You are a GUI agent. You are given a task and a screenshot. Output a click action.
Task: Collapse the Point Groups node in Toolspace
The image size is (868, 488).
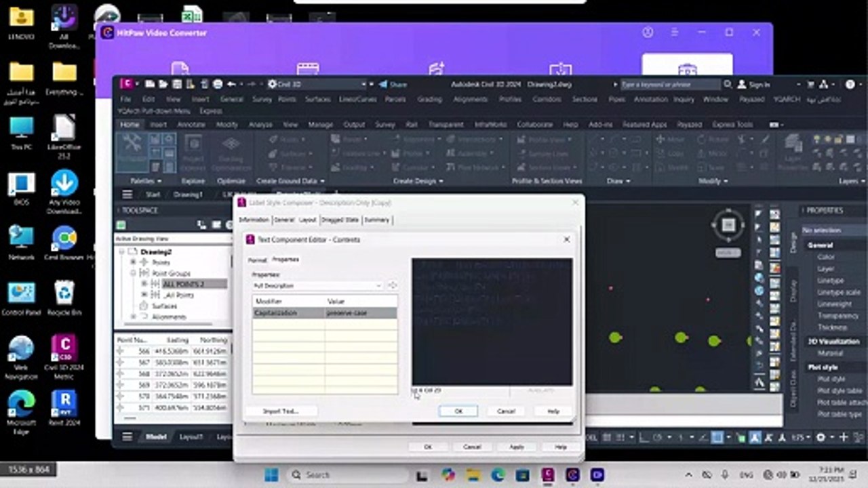133,273
